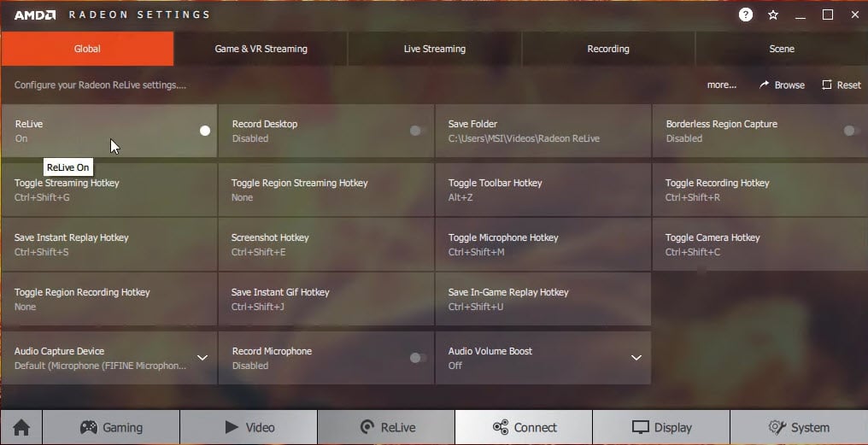
Task: Open the Game & VR Streaming tab
Action: (261, 49)
